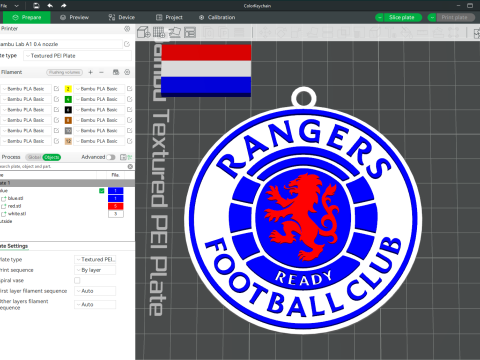This screenshot has height=360, width=480.
Task: Click the yellow filament 2 color swatch
Action: click(68, 89)
